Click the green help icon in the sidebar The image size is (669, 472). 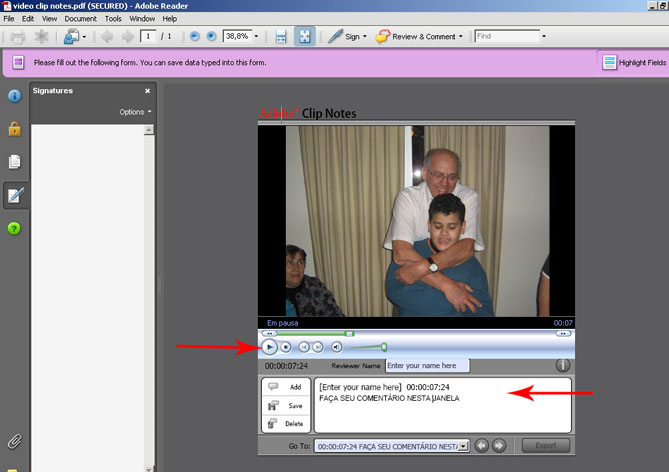[x=15, y=229]
